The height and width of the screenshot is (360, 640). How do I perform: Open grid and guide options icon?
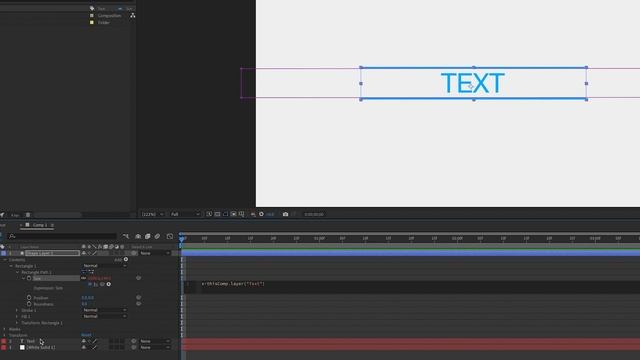click(242, 214)
